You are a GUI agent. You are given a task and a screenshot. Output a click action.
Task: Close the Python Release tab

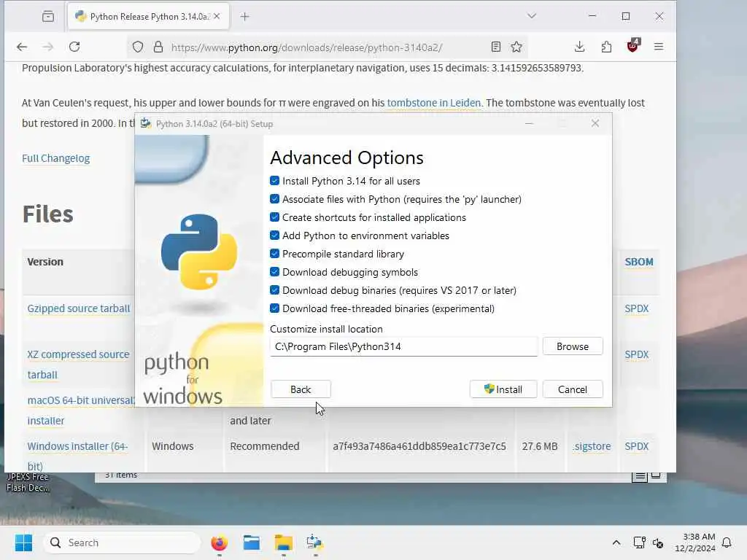pyautogui.click(x=217, y=16)
